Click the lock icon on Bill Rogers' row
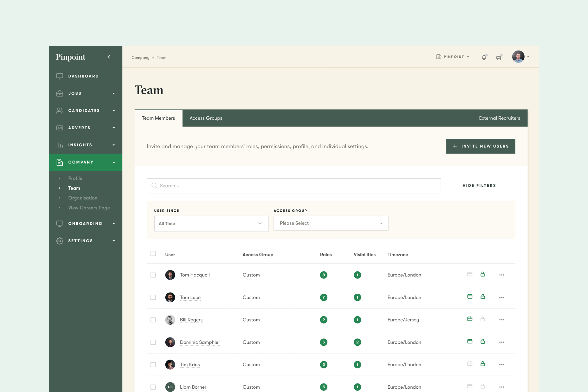 483,319
